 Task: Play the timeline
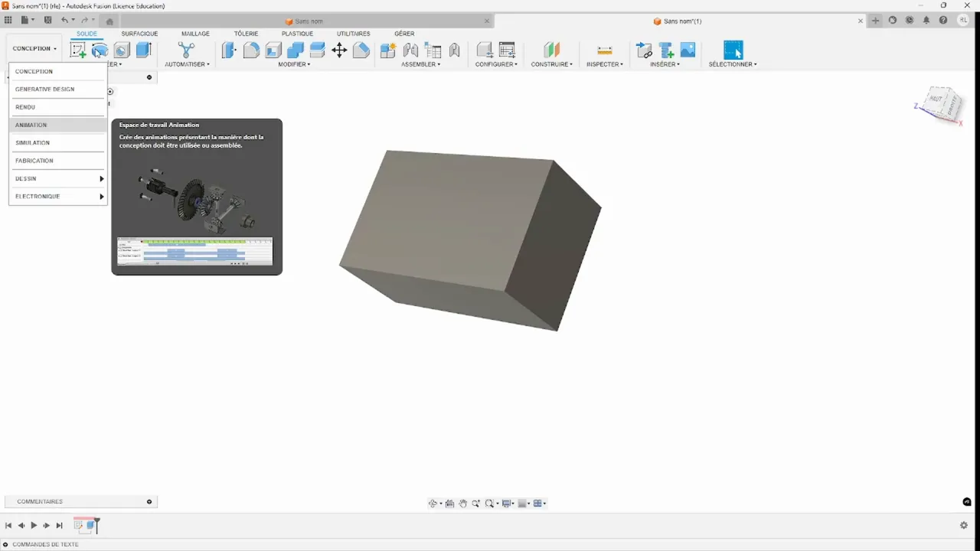34,526
